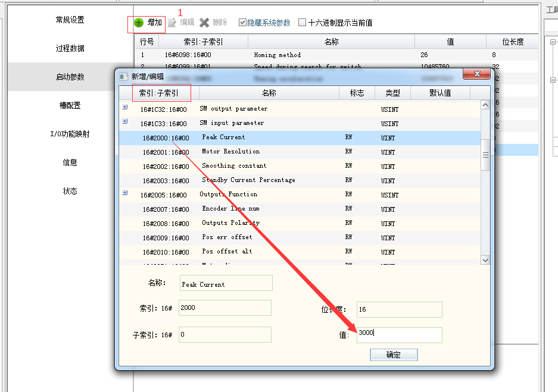Click the down arrow of dialog list scrollbar

point(485,260)
